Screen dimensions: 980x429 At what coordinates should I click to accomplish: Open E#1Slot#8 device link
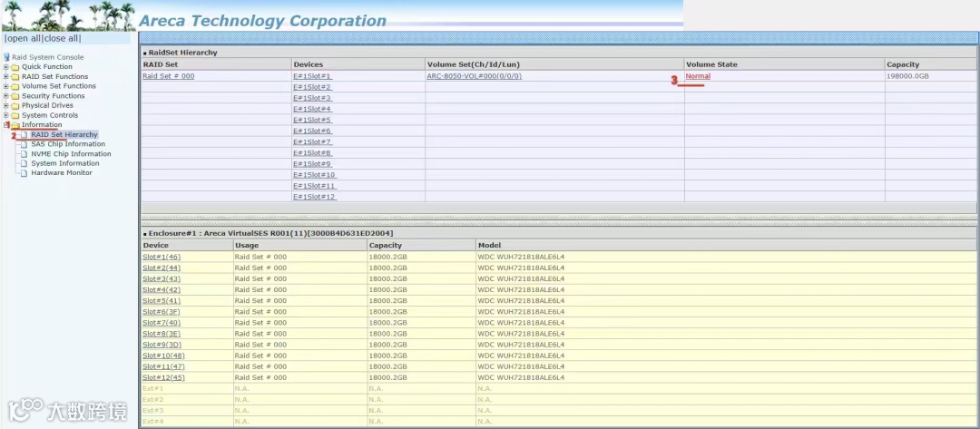pyautogui.click(x=312, y=153)
